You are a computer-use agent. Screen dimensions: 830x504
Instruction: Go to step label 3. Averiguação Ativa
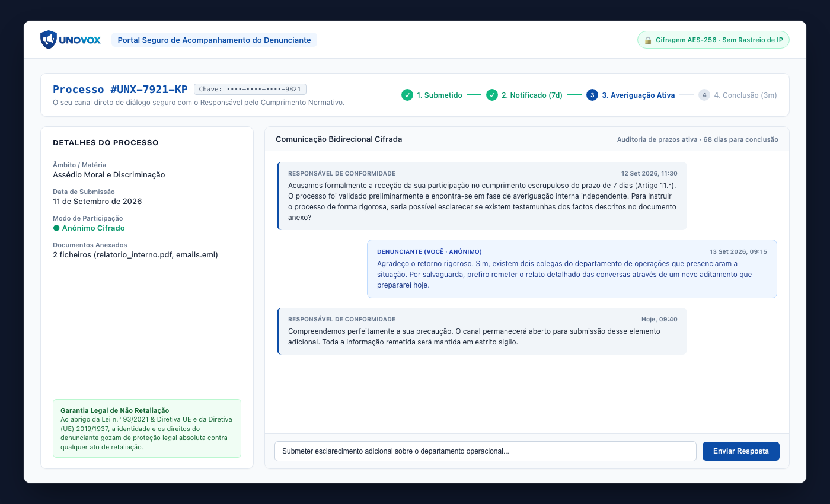[x=638, y=95]
